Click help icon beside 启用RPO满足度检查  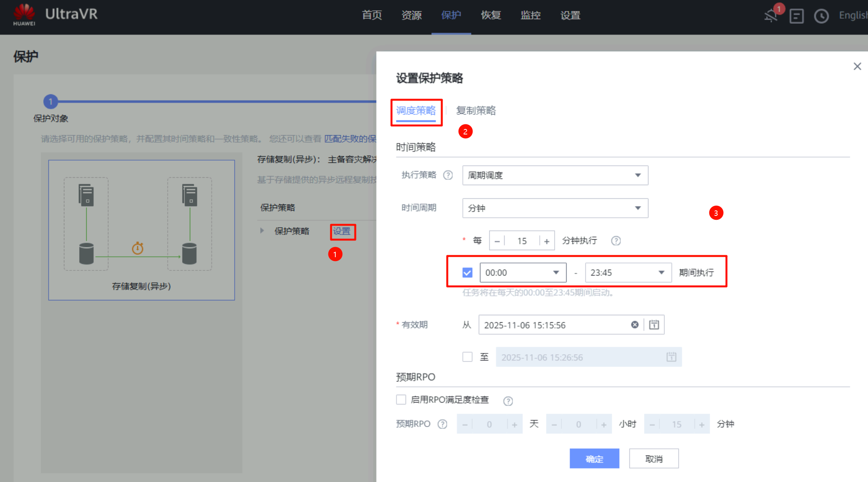(508, 401)
